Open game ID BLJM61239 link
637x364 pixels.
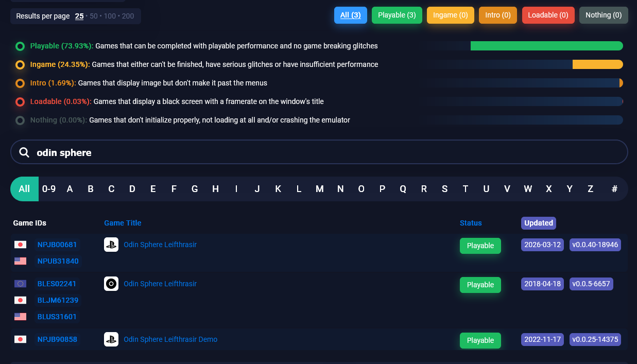click(x=58, y=300)
